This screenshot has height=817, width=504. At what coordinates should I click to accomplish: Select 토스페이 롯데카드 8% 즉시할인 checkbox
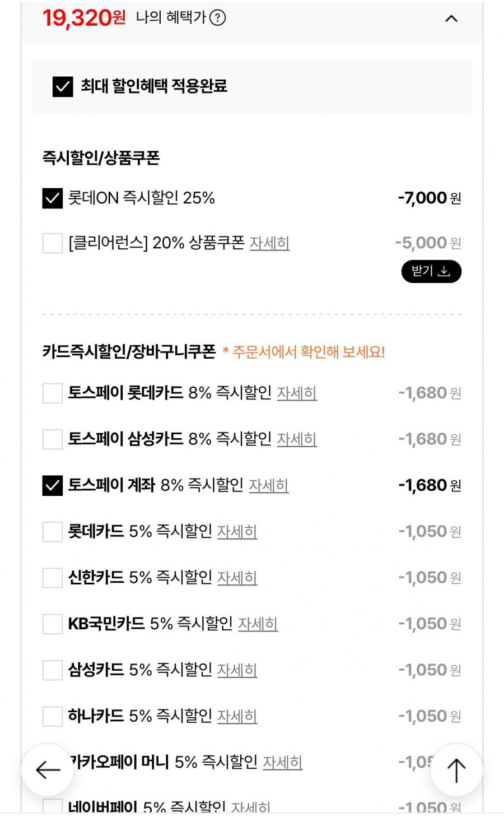[53, 393]
